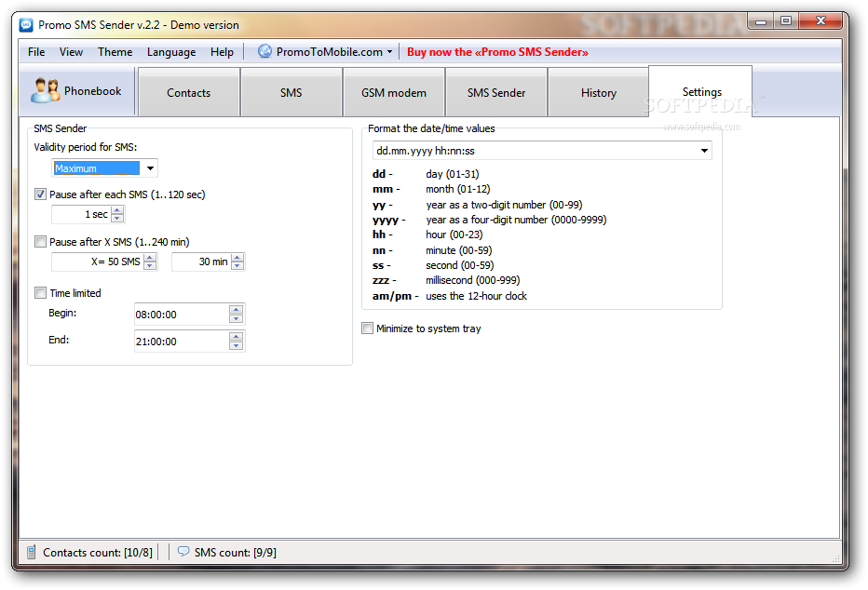Click the Contacts count [10/8] status text
The image size is (868, 590).
[x=98, y=553]
